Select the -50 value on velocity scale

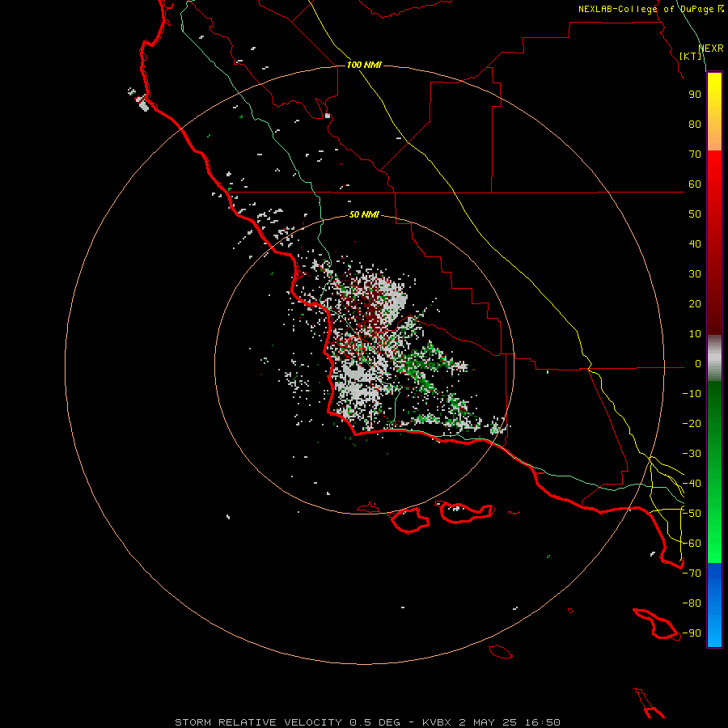coord(692,514)
